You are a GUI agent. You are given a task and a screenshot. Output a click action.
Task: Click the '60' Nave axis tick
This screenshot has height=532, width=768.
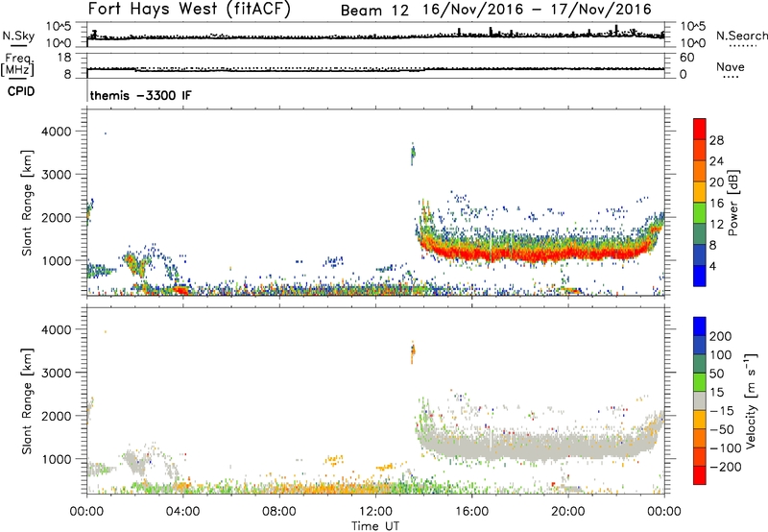point(686,58)
